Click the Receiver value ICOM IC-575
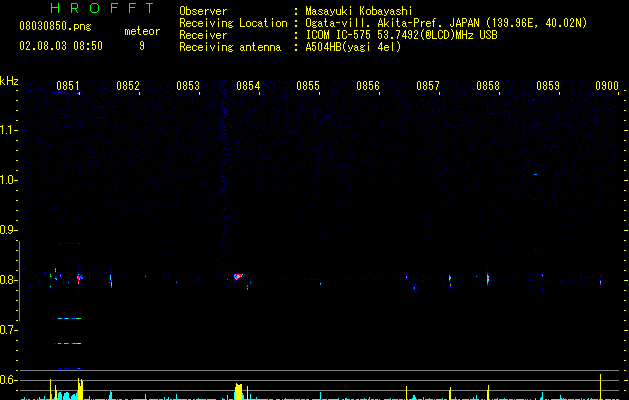The image size is (629, 400). click(x=340, y=35)
